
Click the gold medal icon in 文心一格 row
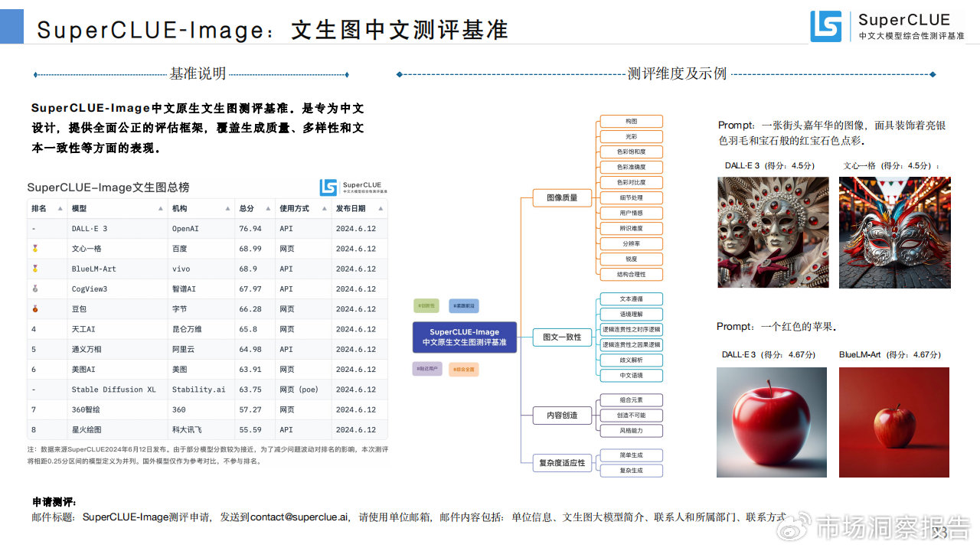34,249
